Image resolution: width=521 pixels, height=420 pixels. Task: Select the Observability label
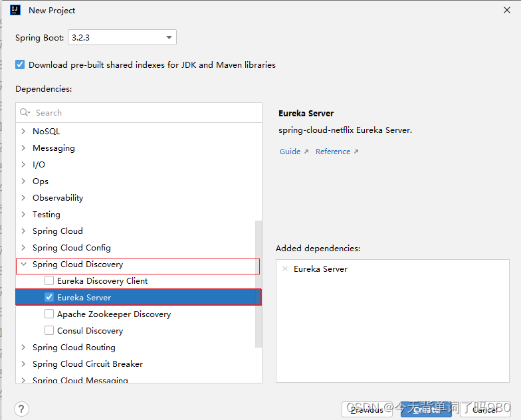click(x=58, y=198)
